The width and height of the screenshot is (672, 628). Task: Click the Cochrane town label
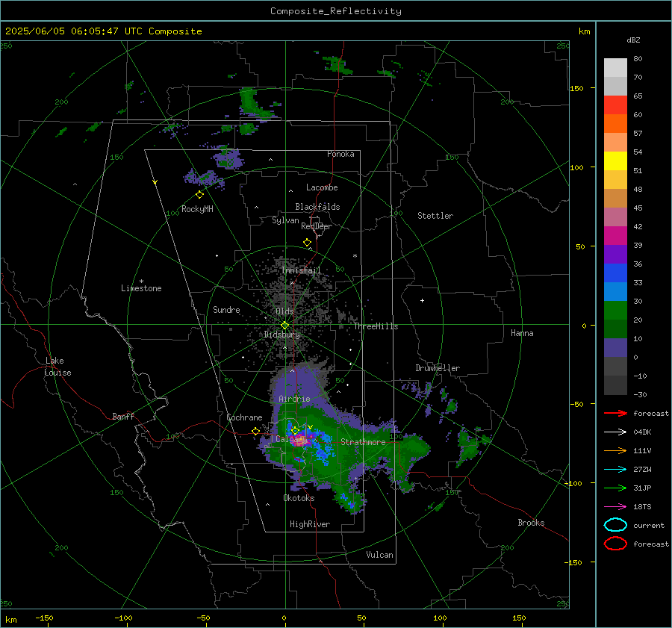pyautogui.click(x=244, y=417)
